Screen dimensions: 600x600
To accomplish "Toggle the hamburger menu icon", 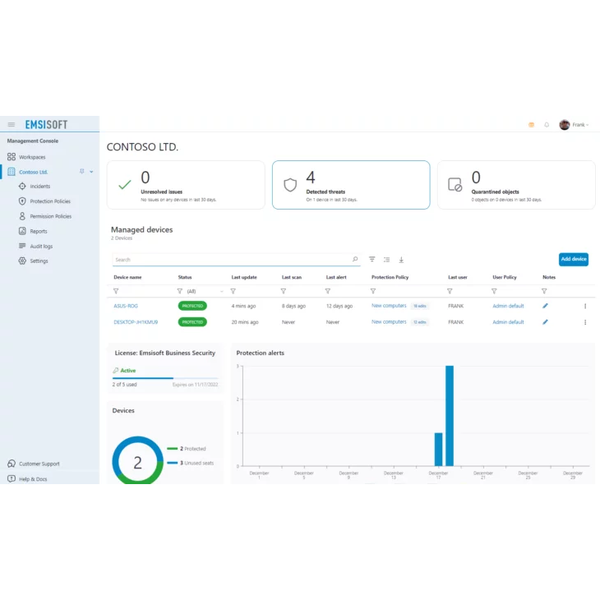I will [11, 124].
